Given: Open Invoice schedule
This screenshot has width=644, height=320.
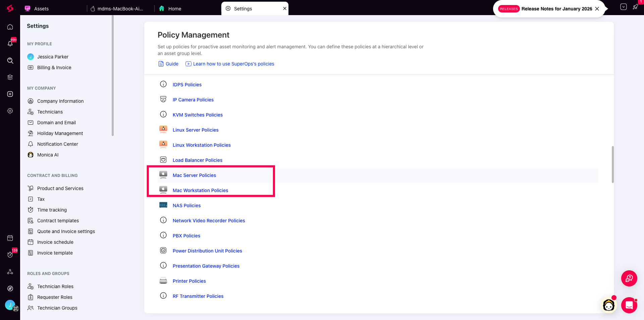Looking at the screenshot, I should click(x=55, y=242).
